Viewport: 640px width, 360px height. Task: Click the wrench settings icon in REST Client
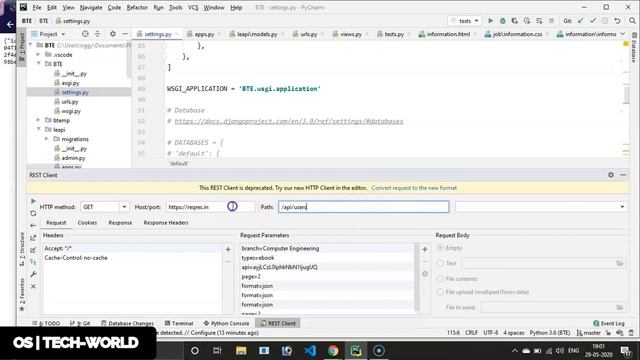pos(33,274)
